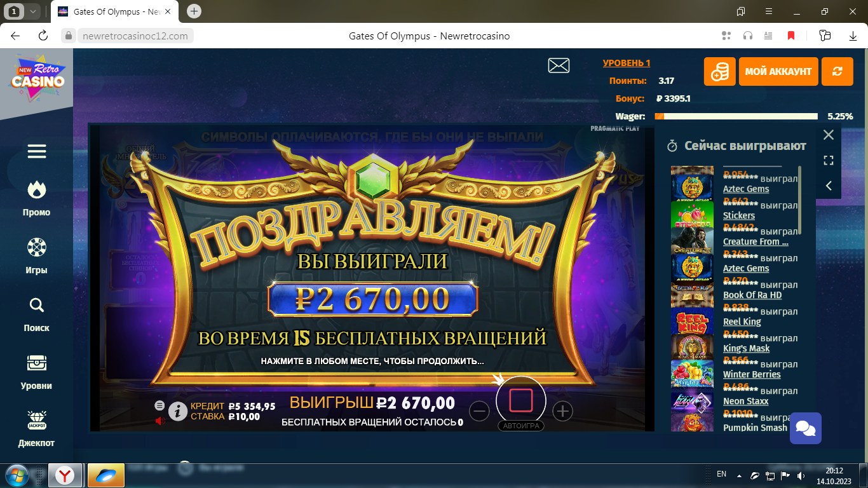Collapse the winners sidebar chevron
The width and height of the screenshot is (868, 488).
[x=829, y=186]
